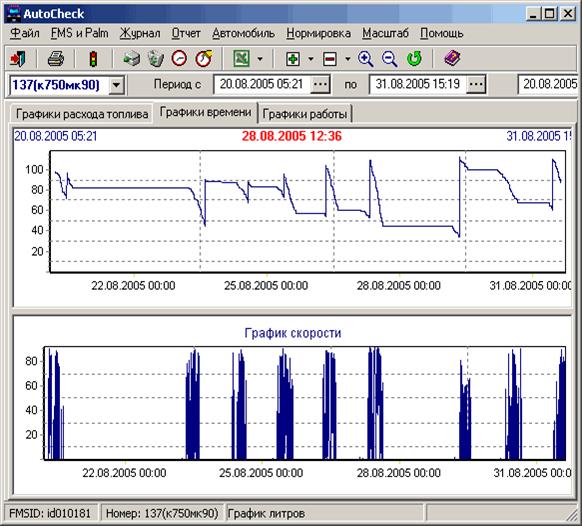The height and width of the screenshot is (526, 582).
Task: Open the Журнал menu
Action: (x=140, y=33)
